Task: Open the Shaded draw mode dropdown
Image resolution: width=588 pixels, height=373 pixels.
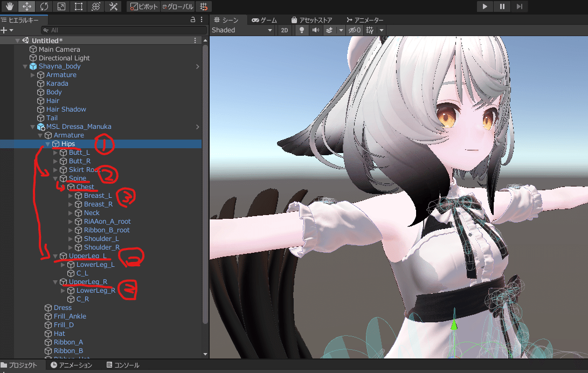Action: click(x=241, y=30)
